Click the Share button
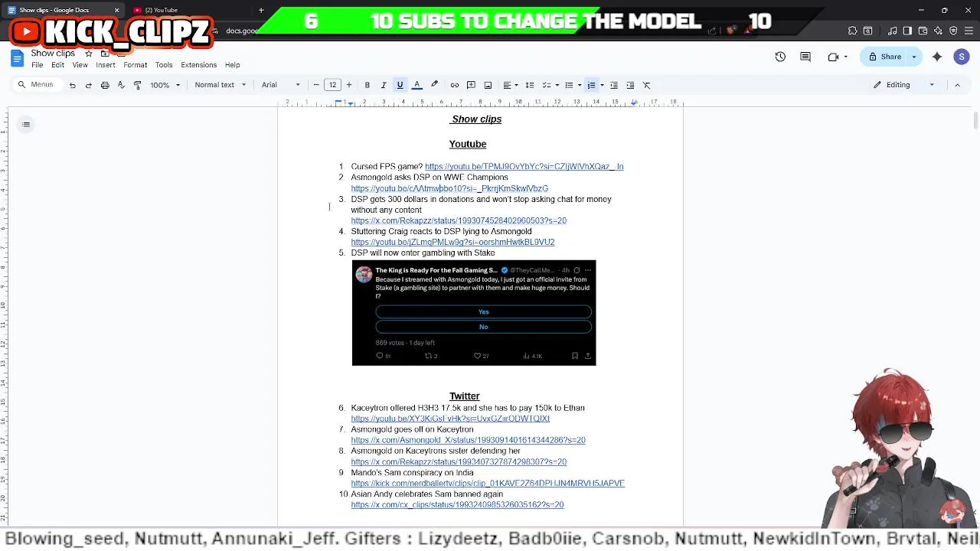The width and height of the screenshot is (980, 551). [885, 57]
